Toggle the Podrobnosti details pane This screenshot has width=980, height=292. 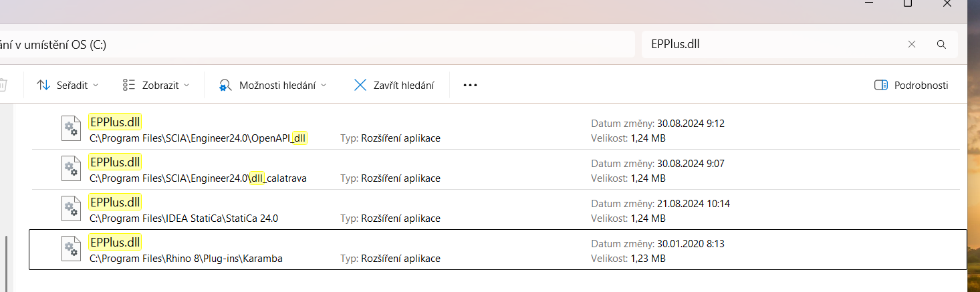[910, 85]
